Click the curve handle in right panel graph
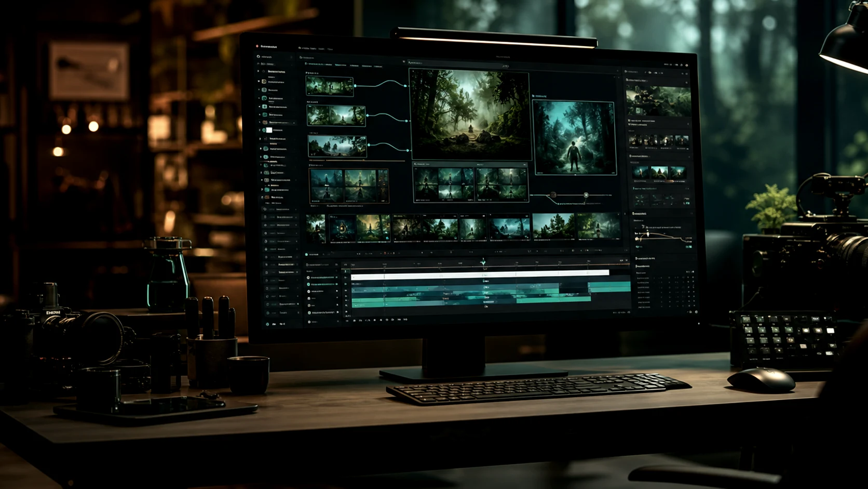Viewport: 868px width, 489px height. [x=647, y=234]
